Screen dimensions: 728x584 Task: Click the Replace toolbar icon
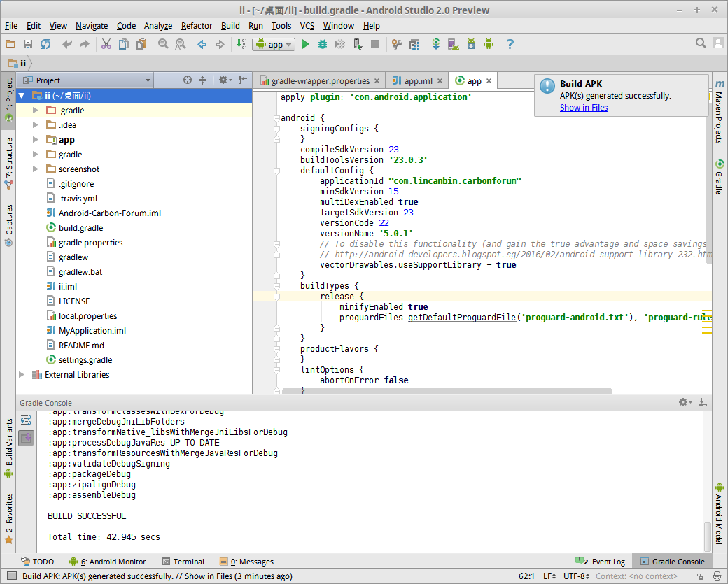click(180, 44)
